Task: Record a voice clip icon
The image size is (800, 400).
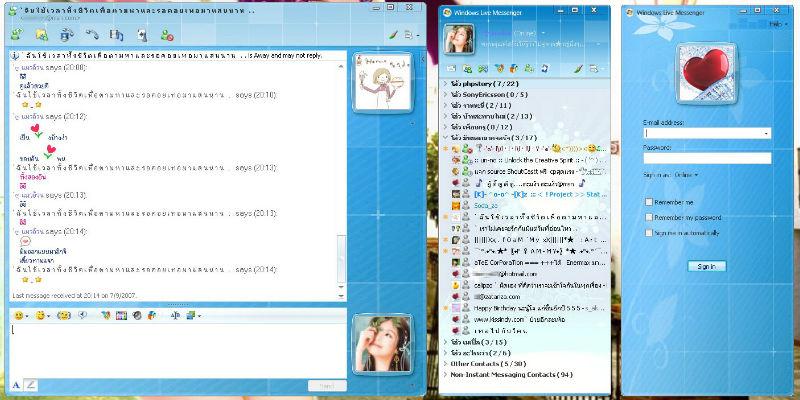Action: tap(83, 316)
